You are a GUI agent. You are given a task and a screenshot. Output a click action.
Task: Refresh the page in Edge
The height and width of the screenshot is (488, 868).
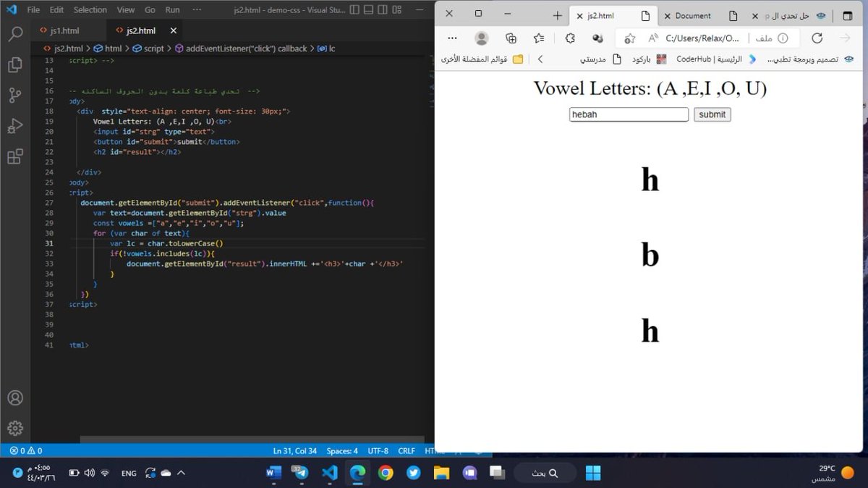(817, 38)
